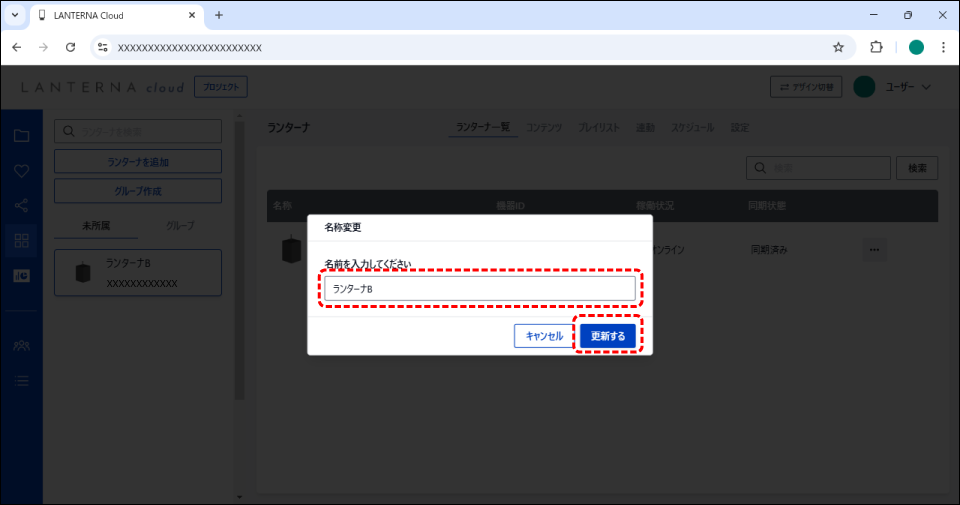The width and height of the screenshot is (960, 505).
Task: Switch to the グループ tab
Action: point(180,226)
